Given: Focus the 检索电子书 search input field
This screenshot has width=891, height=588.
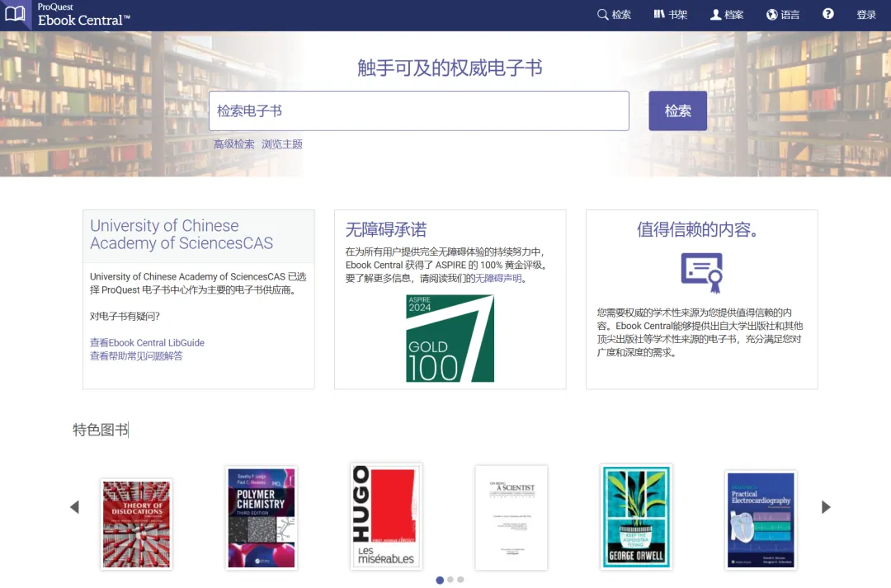Looking at the screenshot, I should tap(419, 111).
